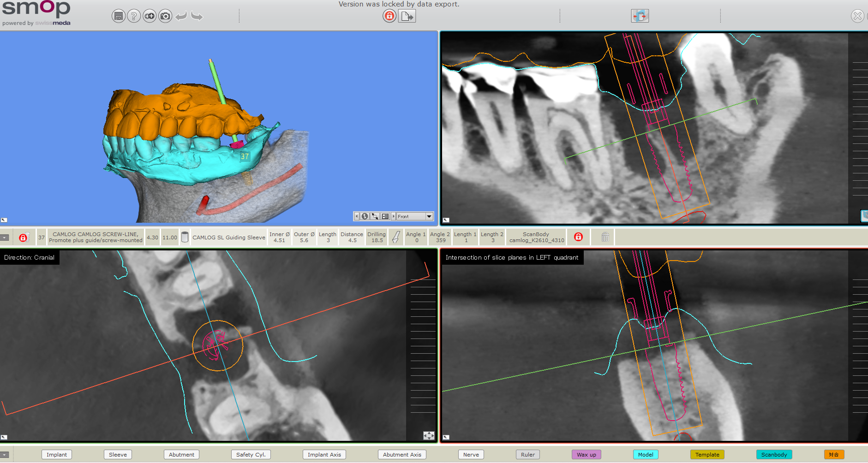Image resolution: width=868 pixels, height=463 pixels.
Task: Click the yellow Template color button
Action: (x=707, y=455)
